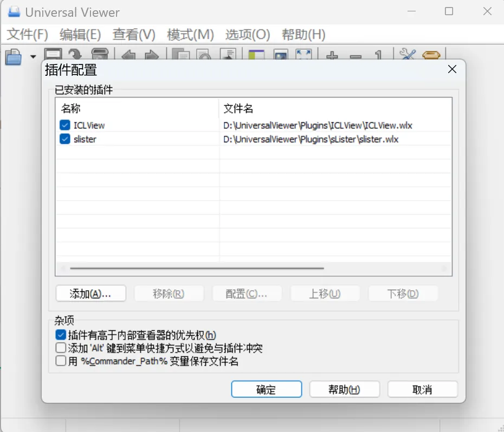The height and width of the screenshot is (432, 504).
Task: Close the 插件配置 dialog with X
Action: (x=452, y=69)
